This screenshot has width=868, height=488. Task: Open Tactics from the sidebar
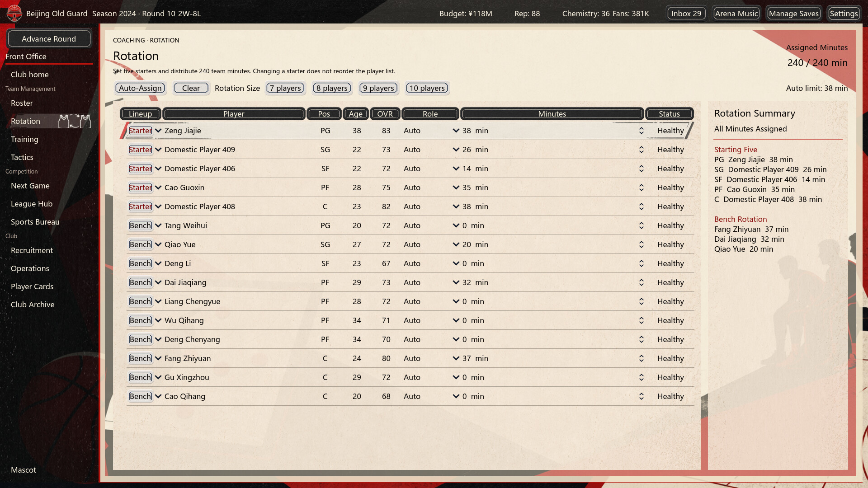point(22,157)
